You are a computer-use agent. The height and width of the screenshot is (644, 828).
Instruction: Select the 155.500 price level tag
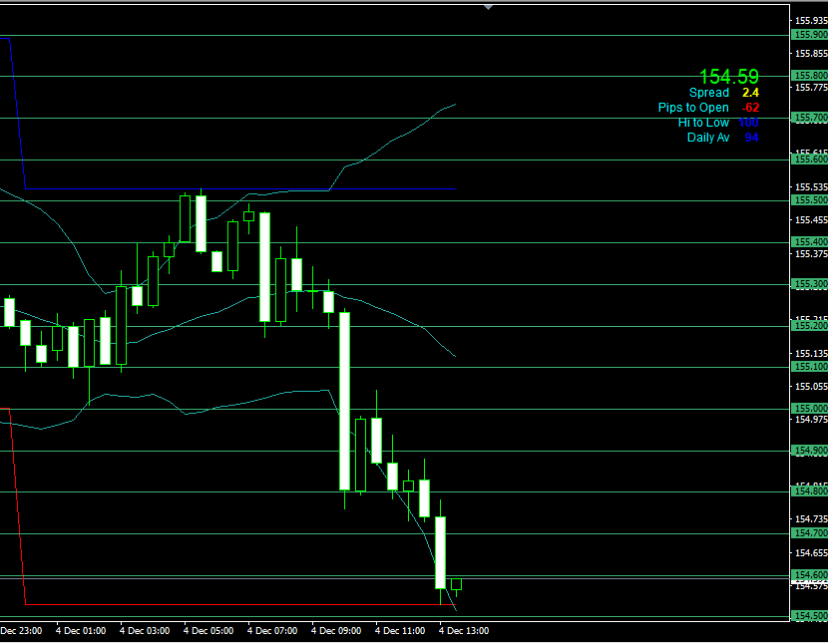(809, 200)
